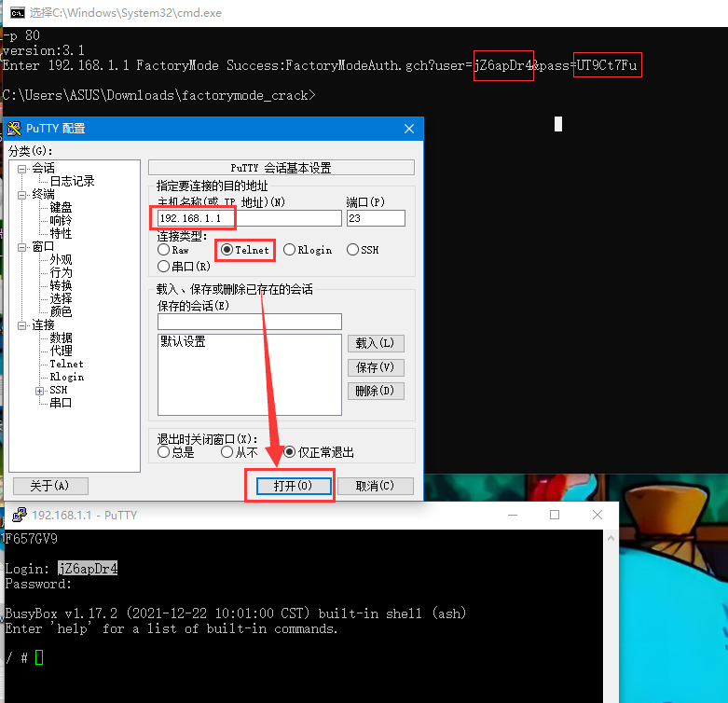Close the PuTTY 配置 dialog

coord(409,129)
